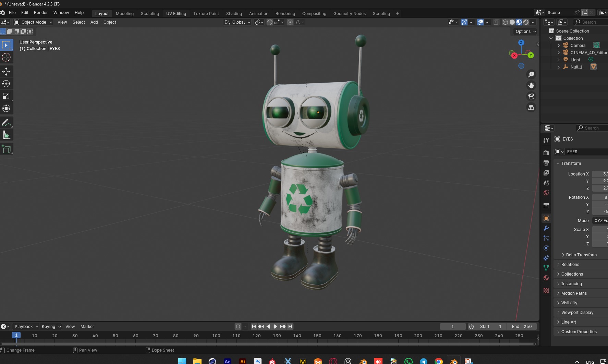Toggle proportional editing button
This screenshot has height=364, width=608.
[290, 22]
